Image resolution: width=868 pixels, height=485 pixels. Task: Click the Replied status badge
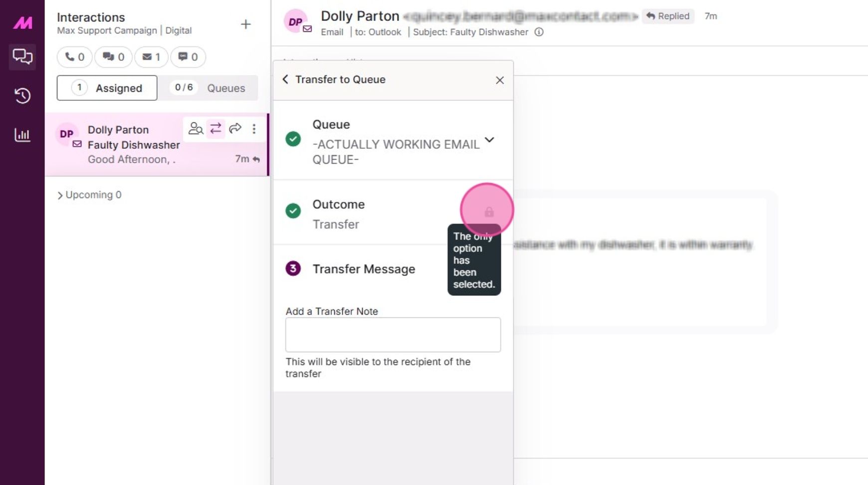[x=668, y=16]
